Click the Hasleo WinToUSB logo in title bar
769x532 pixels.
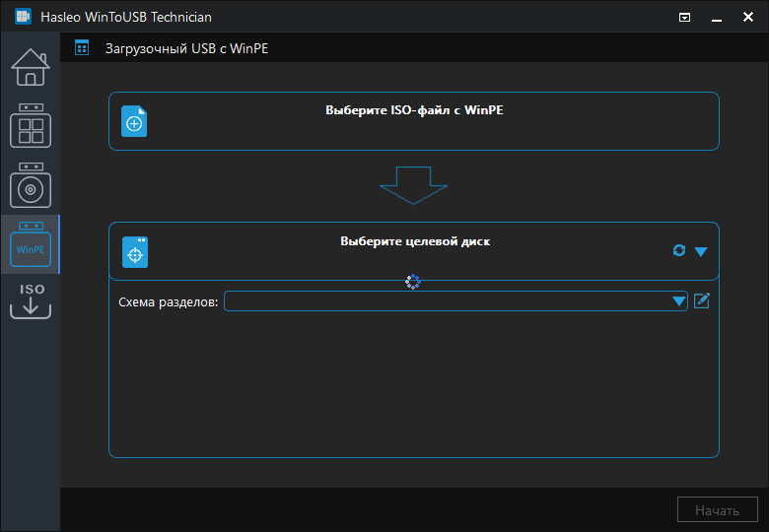click(23, 17)
